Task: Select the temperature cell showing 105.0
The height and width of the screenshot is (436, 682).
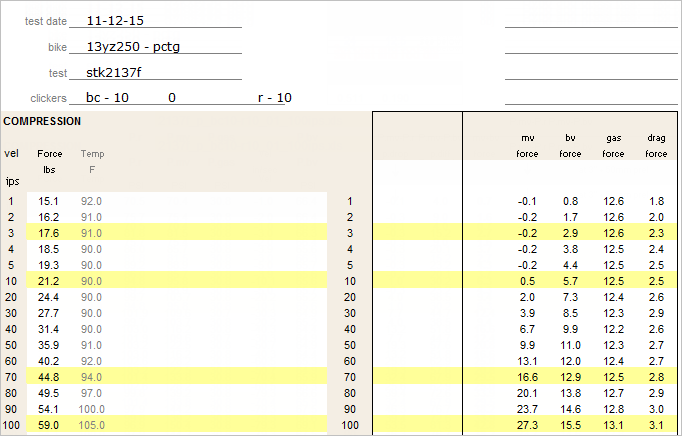Action: pyautogui.click(x=91, y=425)
